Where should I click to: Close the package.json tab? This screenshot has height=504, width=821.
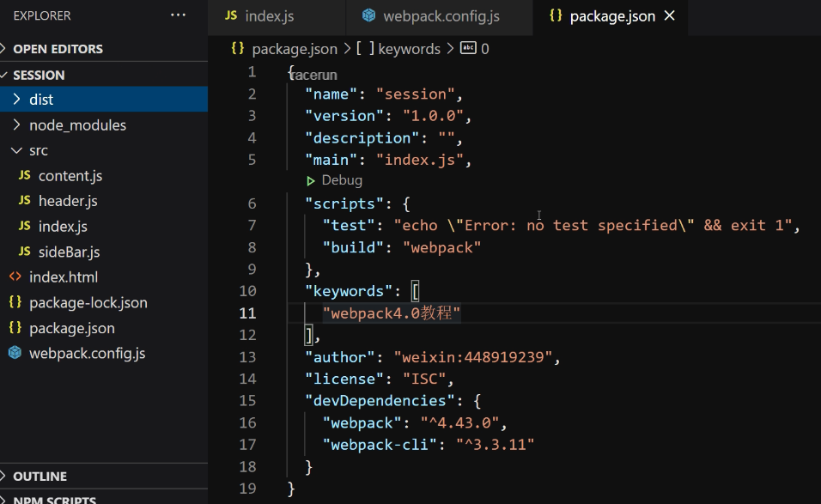coord(669,15)
